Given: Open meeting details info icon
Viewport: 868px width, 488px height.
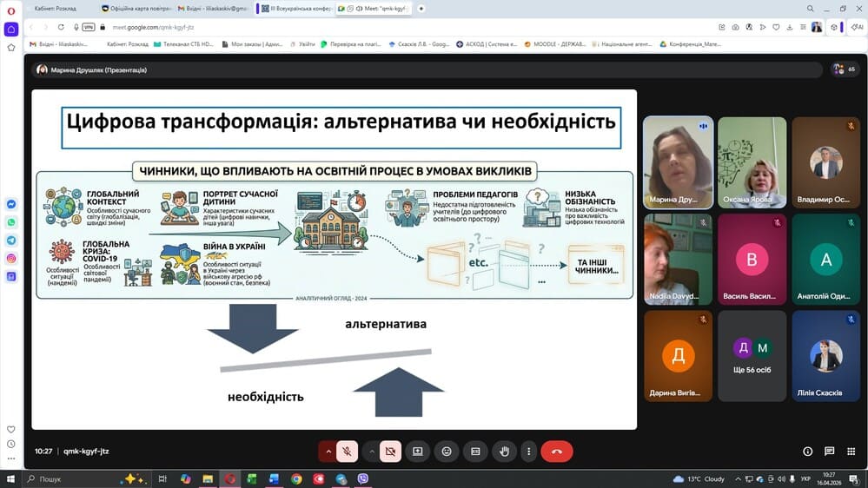Looking at the screenshot, I should pos(807,452).
